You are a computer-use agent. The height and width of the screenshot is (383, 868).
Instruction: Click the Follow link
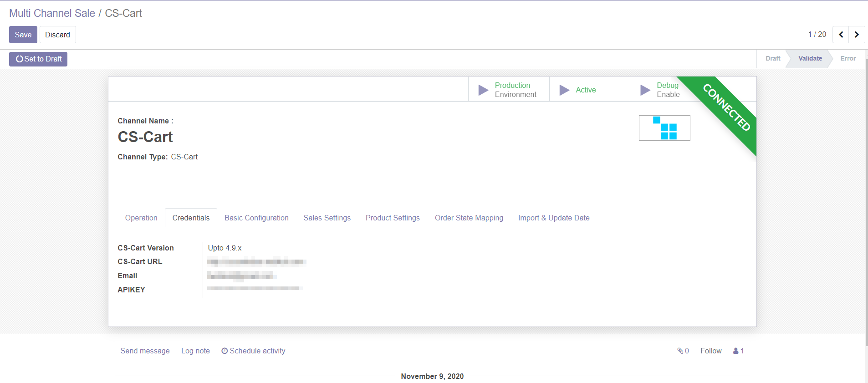click(x=710, y=351)
